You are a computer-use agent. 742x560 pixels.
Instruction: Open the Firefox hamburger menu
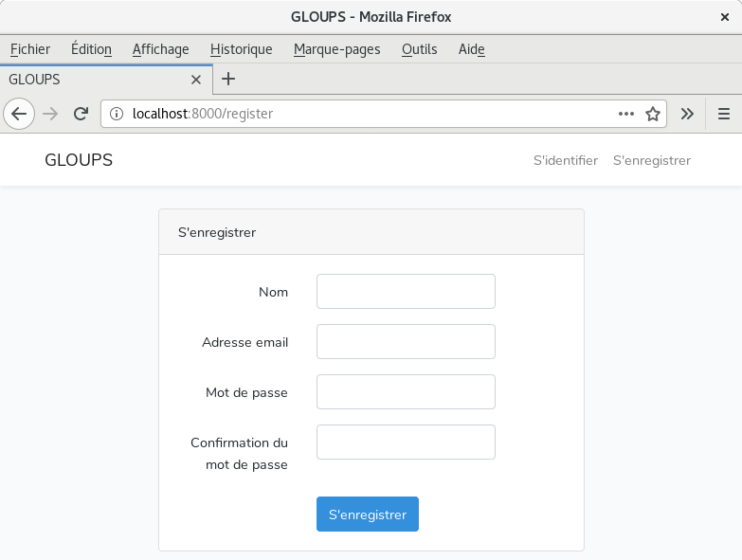point(724,114)
